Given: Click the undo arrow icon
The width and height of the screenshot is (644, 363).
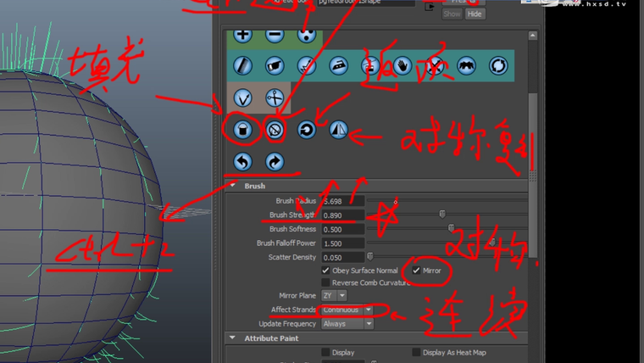Looking at the screenshot, I should 243,161.
